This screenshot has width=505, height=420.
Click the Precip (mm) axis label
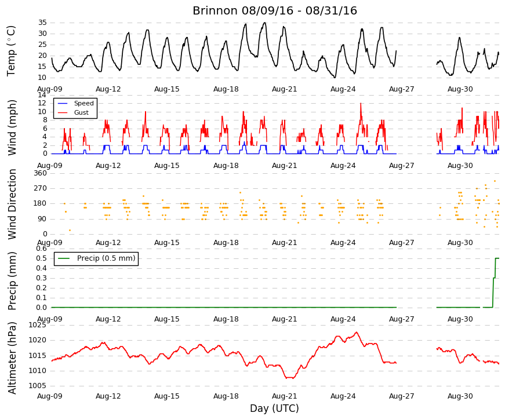click(12, 281)
